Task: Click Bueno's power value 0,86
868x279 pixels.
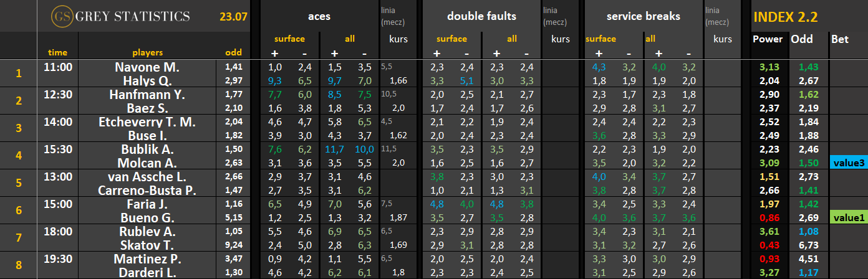Action: [770, 217]
